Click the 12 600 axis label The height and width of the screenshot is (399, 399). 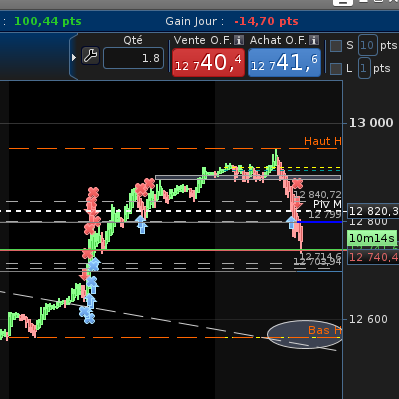[x=368, y=319]
